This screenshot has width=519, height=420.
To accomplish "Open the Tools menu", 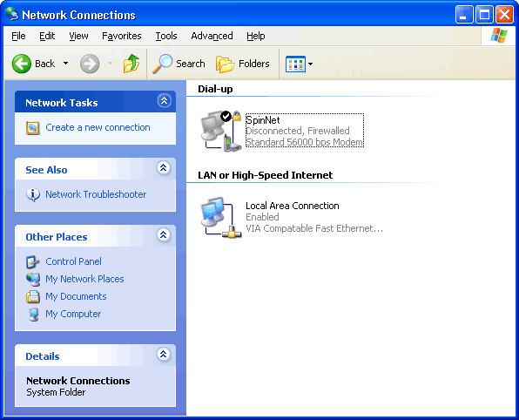I will tap(166, 36).
